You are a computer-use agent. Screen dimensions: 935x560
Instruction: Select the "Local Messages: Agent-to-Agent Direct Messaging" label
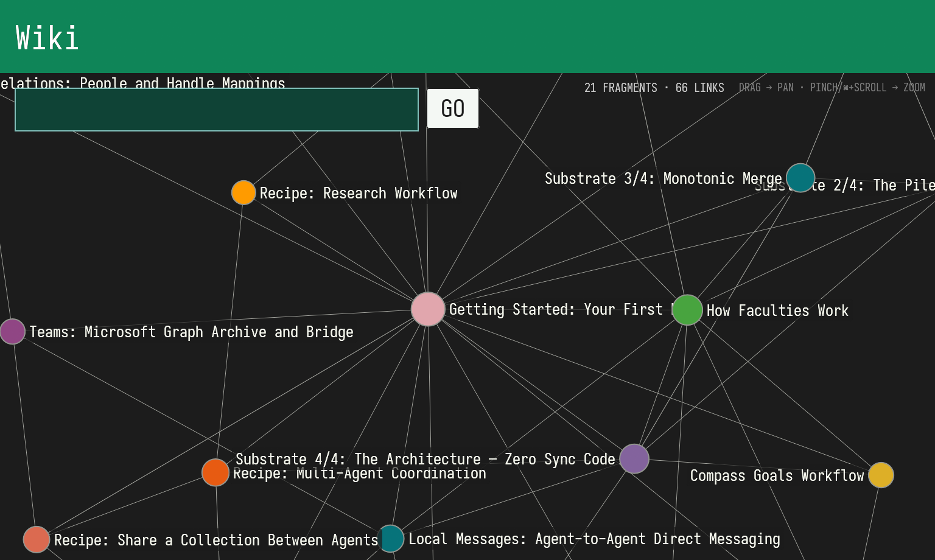tap(594, 539)
